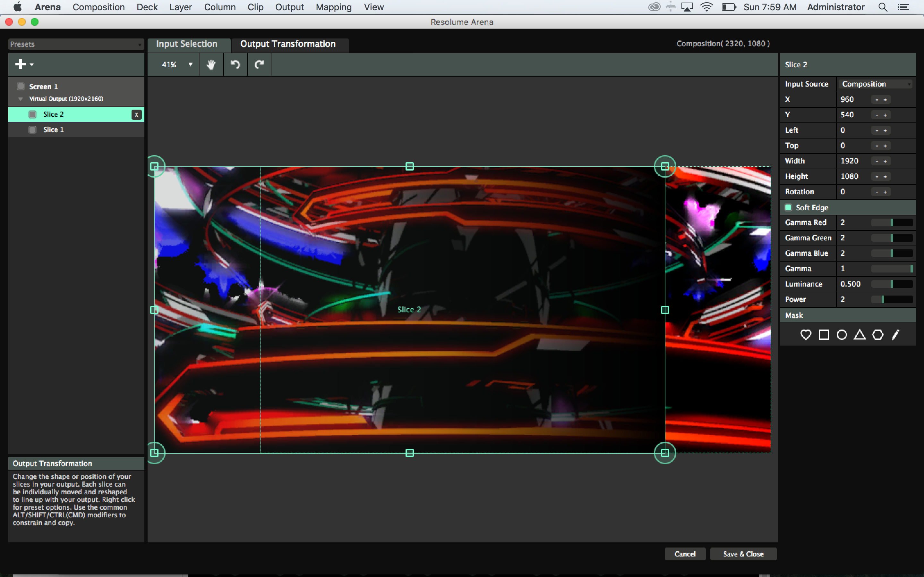
Task: Open the Input Source Composition dropdown
Action: (876, 84)
